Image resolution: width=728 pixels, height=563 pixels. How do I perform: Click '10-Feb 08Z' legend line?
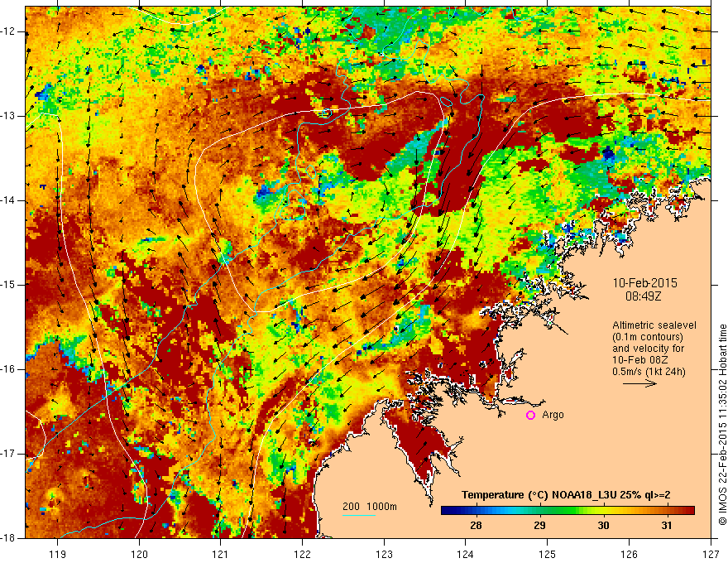(637, 360)
